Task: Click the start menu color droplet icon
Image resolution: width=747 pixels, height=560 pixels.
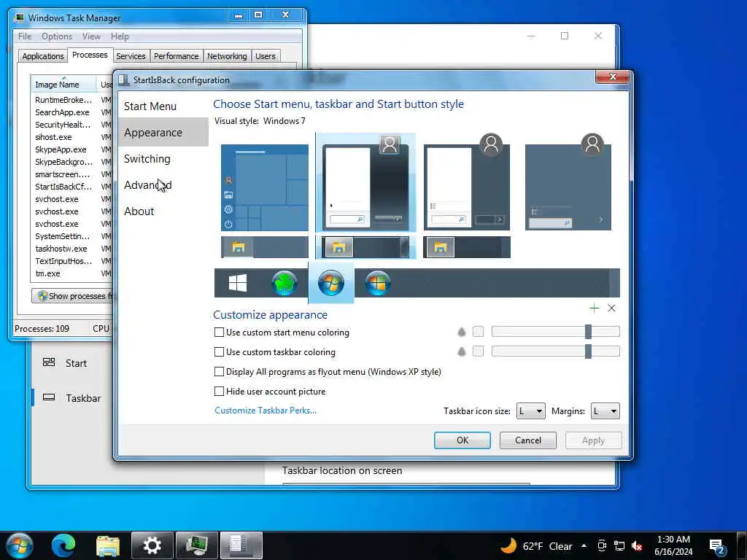Action: tap(461, 332)
